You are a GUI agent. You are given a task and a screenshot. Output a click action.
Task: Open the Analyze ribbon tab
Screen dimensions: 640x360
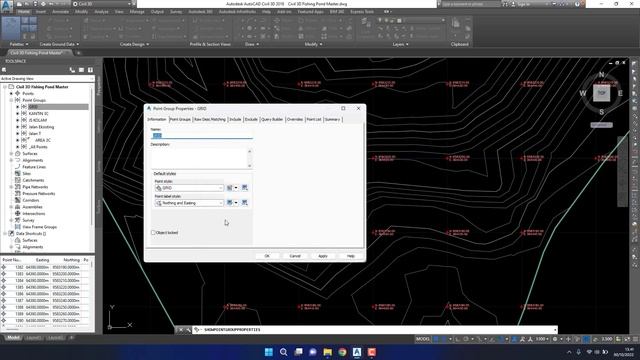pos(101,12)
